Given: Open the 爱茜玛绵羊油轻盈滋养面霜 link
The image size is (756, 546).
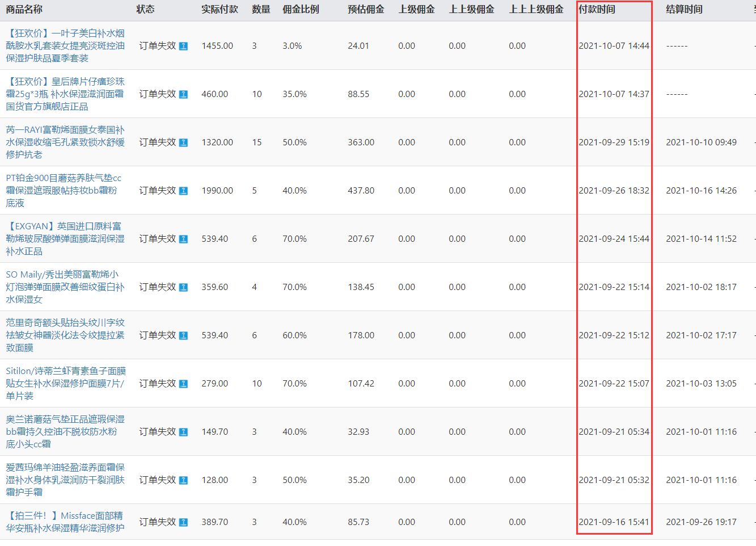Looking at the screenshot, I should 65,480.
